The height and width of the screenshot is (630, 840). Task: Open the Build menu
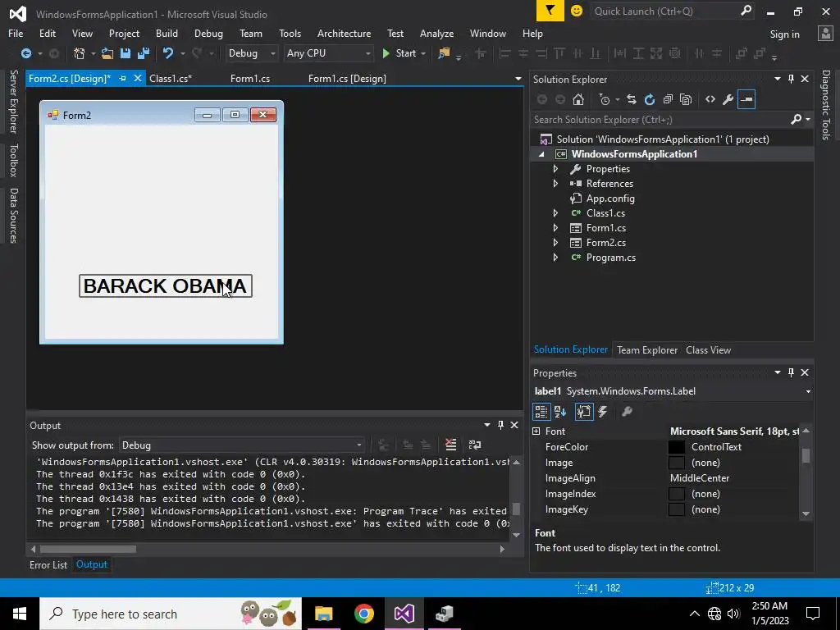click(x=167, y=33)
